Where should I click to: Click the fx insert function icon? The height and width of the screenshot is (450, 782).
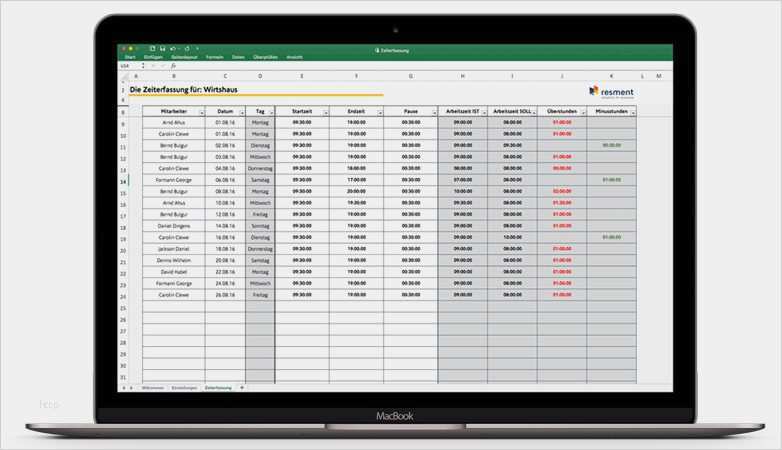[173, 65]
